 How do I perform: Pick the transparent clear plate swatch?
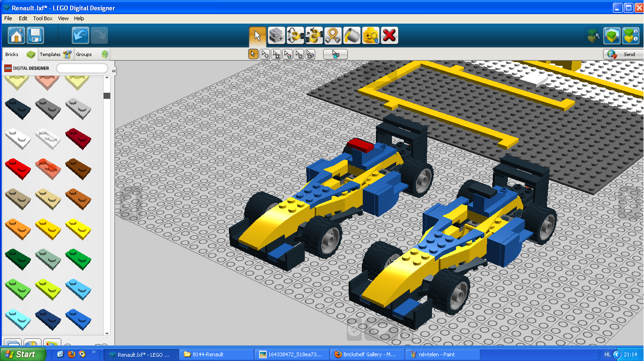48,138
